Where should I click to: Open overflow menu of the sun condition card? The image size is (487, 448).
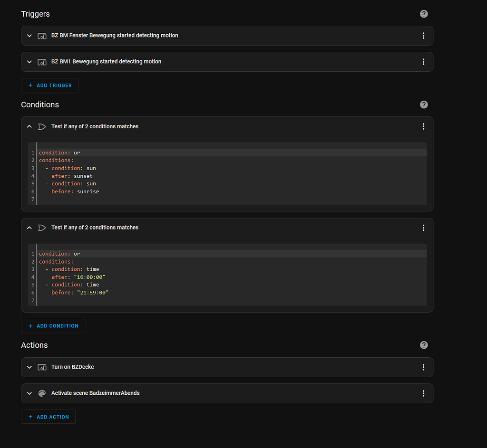tap(423, 126)
